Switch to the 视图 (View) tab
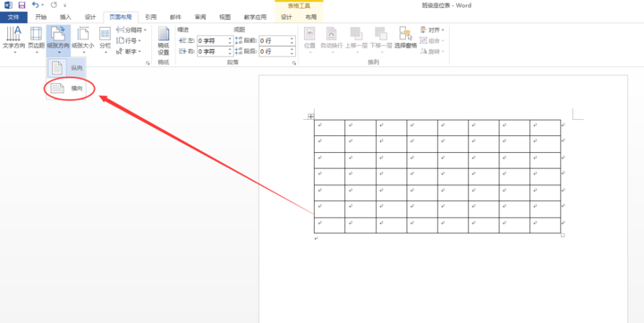Viewport: 644px width, 323px height. click(225, 17)
